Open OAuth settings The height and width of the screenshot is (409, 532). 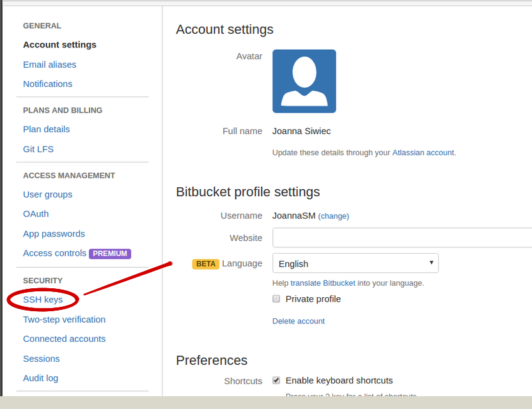[36, 214]
